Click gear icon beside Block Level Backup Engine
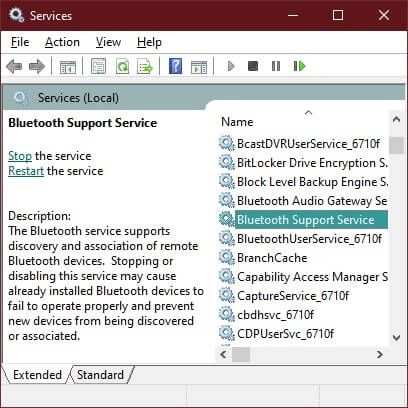The width and height of the screenshot is (408, 408). coord(227,182)
